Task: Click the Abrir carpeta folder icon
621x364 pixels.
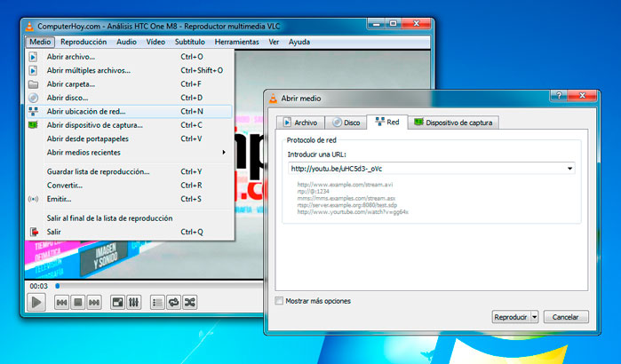Action: (x=33, y=84)
